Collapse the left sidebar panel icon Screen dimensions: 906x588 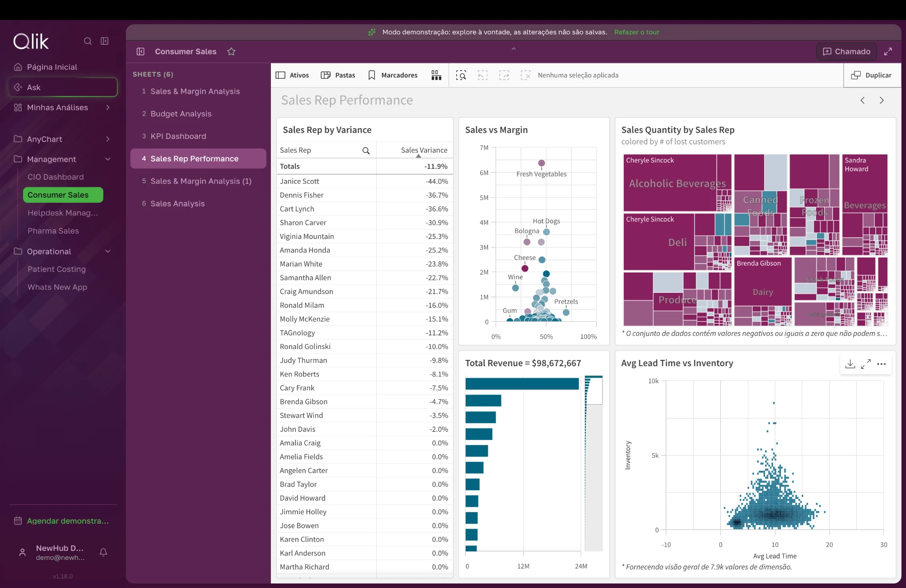pyautogui.click(x=105, y=41)
